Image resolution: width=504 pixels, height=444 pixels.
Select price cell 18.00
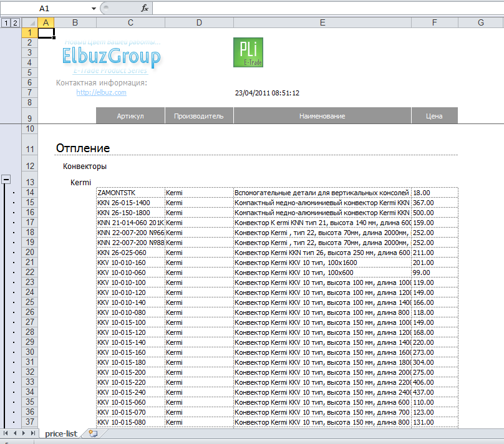435,193
